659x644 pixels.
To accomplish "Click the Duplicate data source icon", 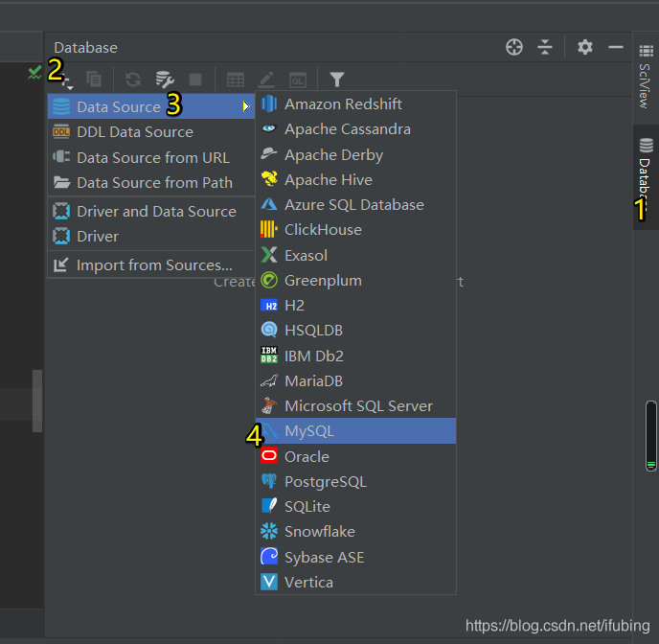I will [x=94, y=79].
